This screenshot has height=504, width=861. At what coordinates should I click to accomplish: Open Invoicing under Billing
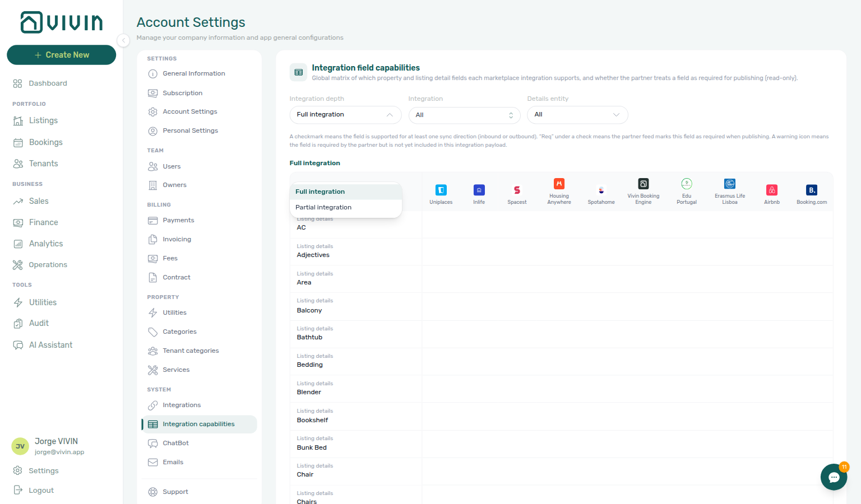[x=177, y=240]
